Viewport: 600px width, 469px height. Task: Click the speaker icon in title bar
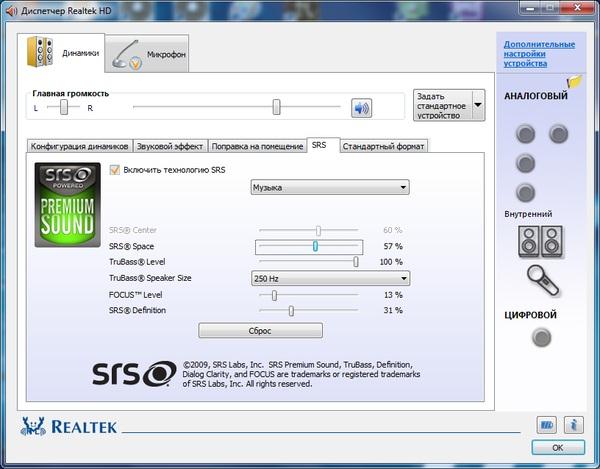coord(11,11)
